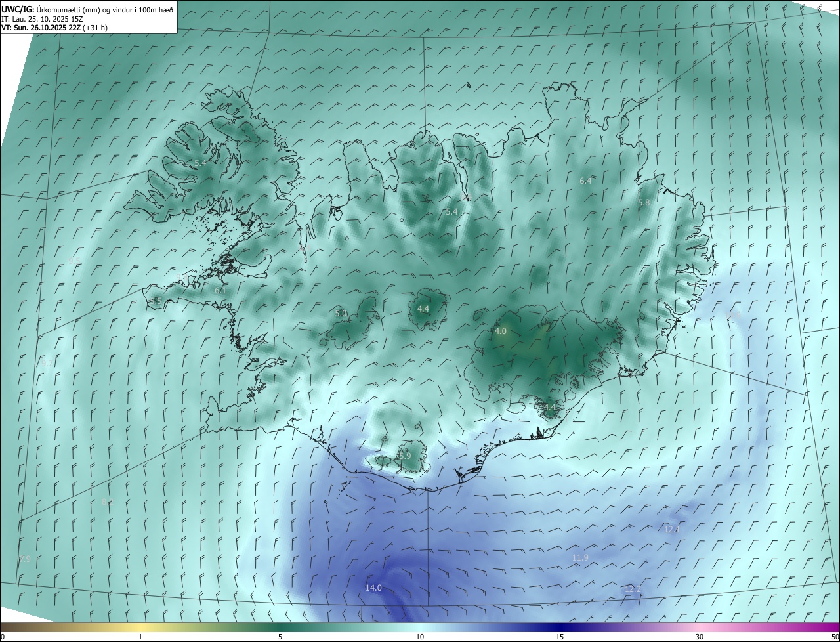The width and height of the screenshot is (840, 642).
Task: Click the 5.4 value in the Westfjords
Action: (200, 162)
